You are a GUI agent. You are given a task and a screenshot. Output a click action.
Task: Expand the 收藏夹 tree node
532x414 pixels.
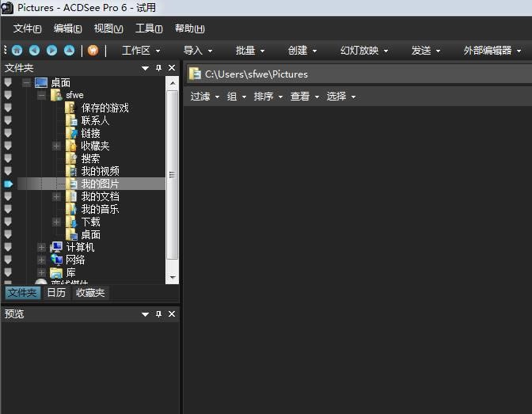click(56, 146)
